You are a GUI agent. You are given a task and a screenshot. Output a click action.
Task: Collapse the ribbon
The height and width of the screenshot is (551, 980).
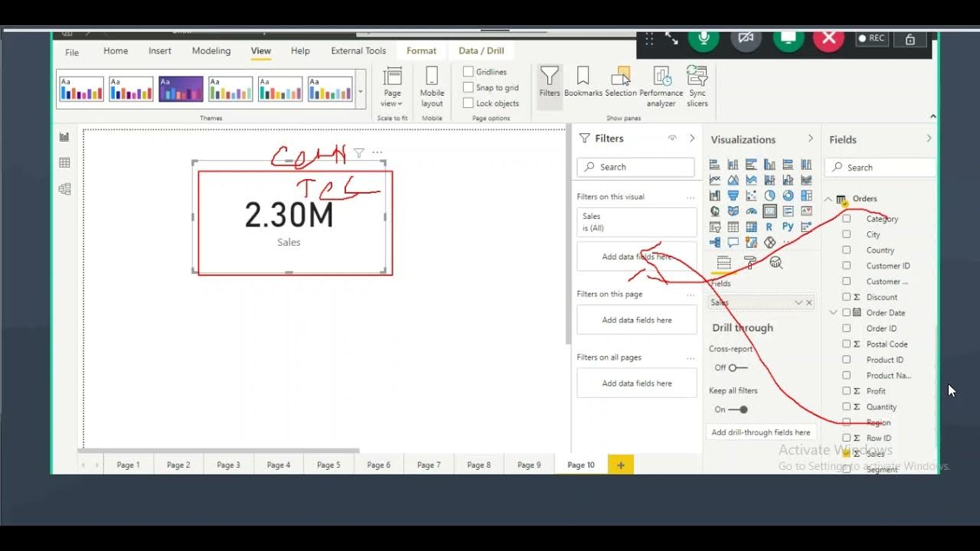pyautogui.click(x=933, y=116)
